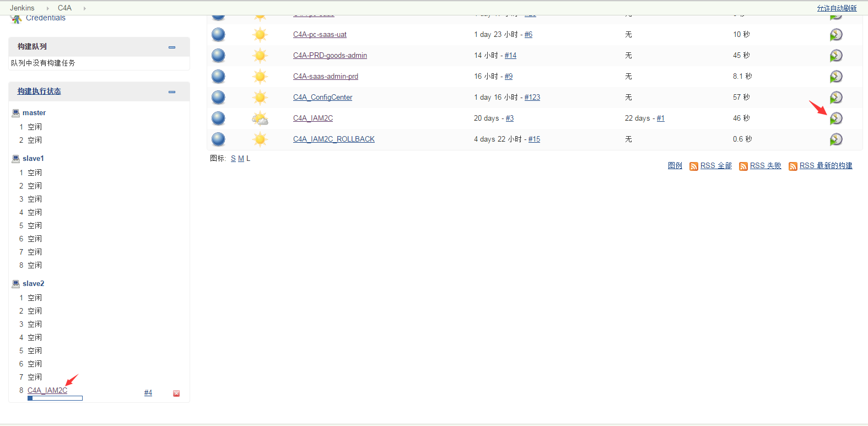Stop the running C4A_IAM2C build
This screenshot has height=426, width=868.
[x=176, y=393]
